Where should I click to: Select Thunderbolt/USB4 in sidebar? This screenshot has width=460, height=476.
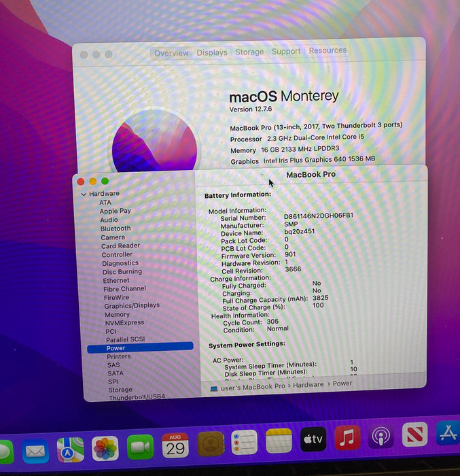137,397
